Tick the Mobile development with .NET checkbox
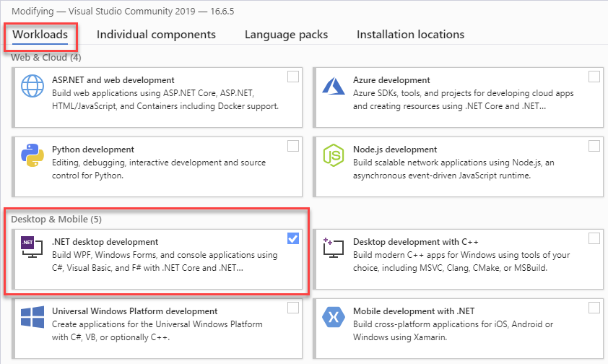Image resolution: width=608 pixels, height=364 pixels. (594, 308)
